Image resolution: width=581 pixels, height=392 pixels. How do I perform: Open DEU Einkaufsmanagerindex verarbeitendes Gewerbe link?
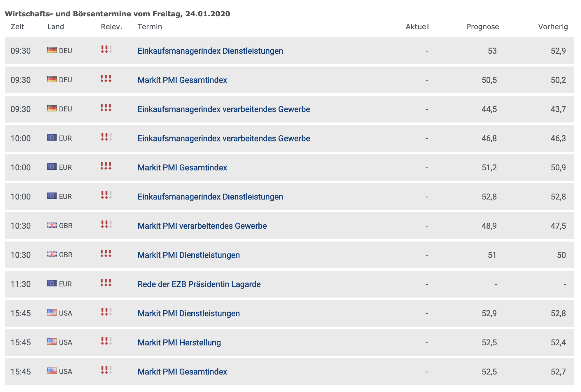pyautogui.click(x=224, y=109)
